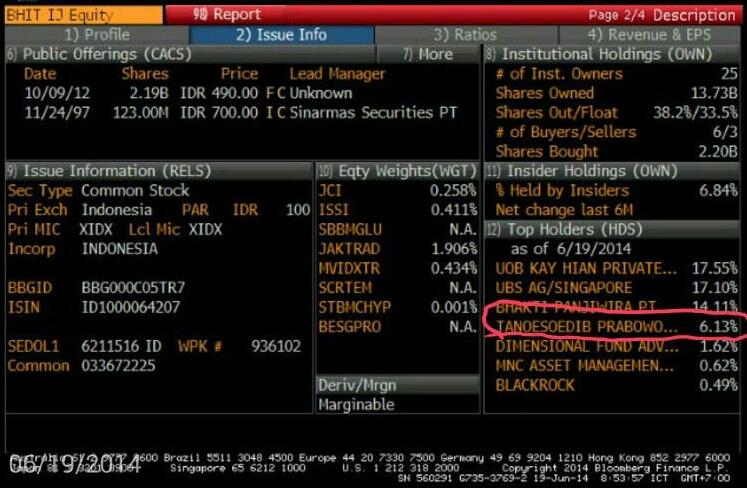
Task: Select MNC ASSET MANAGEMEN holder row
Action: (x=616, y=366)
